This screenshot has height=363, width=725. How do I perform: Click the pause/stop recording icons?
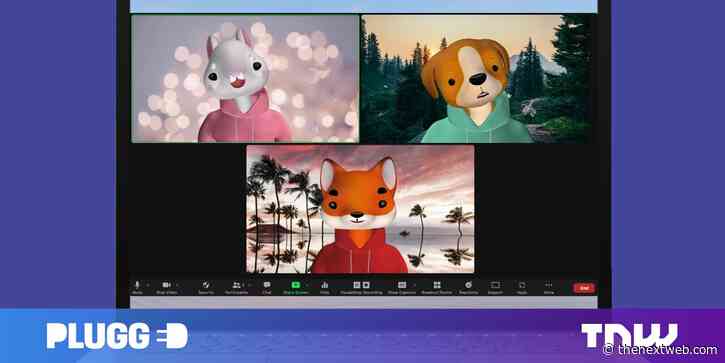pos(361,285)
